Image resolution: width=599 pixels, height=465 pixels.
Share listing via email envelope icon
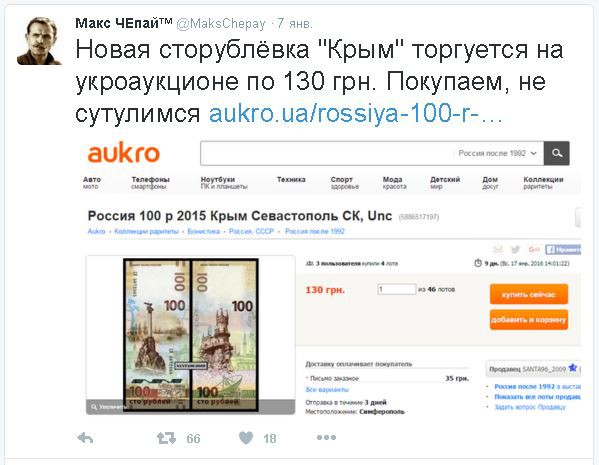coord(498,250)
